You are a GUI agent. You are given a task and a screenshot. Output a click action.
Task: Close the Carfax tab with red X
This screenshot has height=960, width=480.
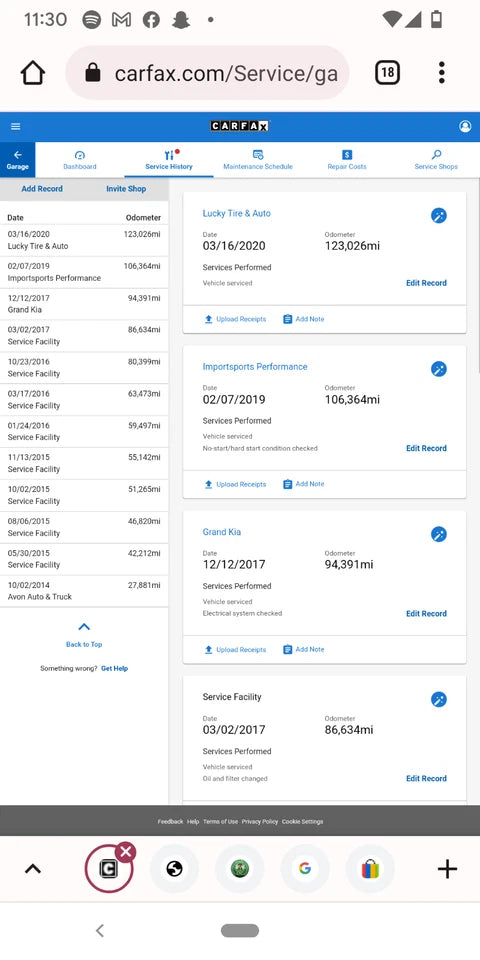click(126, 851)
